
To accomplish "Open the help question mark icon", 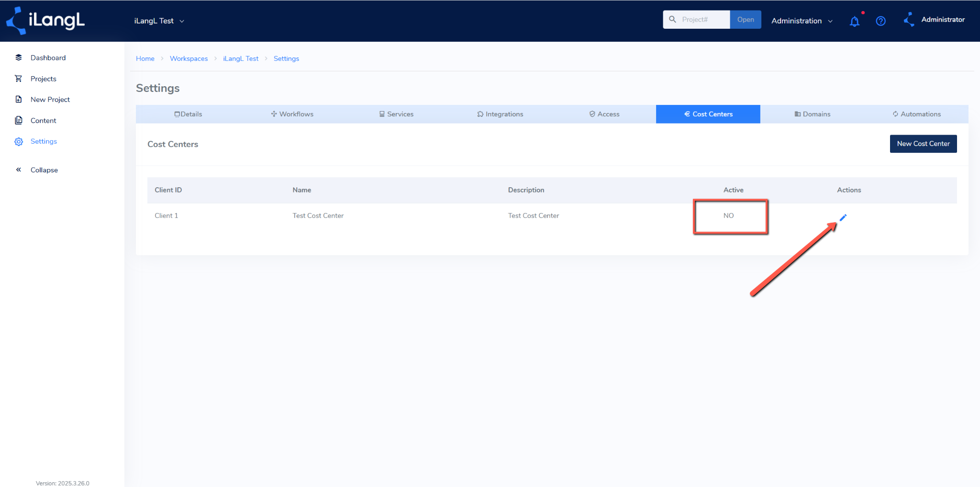I will coord(880,21).
